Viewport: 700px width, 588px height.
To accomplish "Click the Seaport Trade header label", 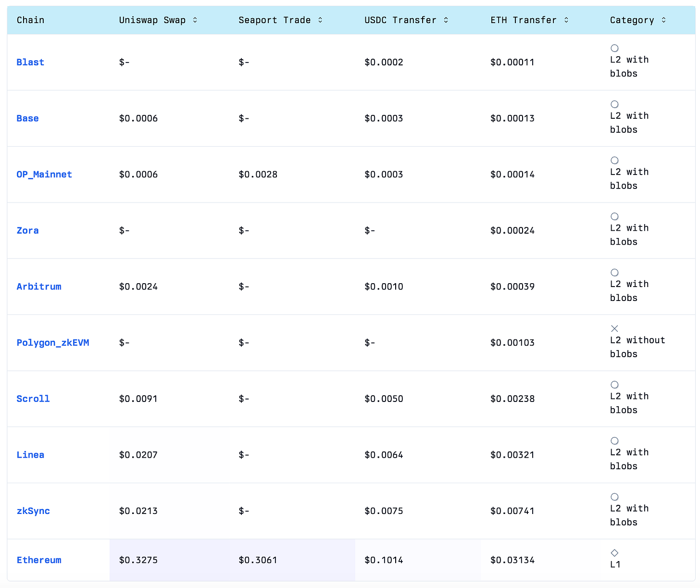I will [275, 20].
